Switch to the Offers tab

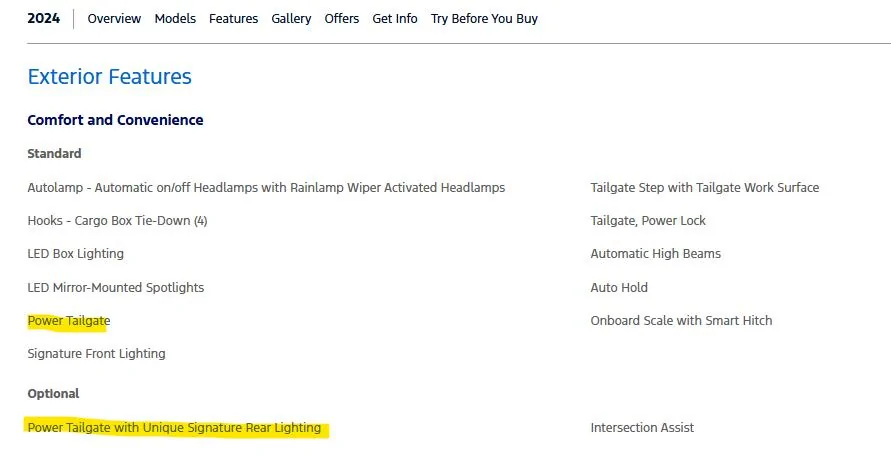[342, 19]
